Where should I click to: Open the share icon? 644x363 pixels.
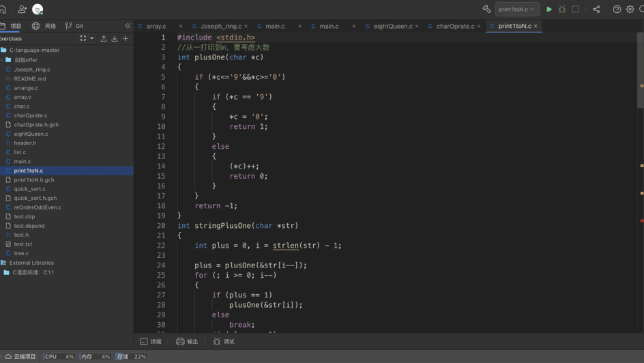point(596,9)
